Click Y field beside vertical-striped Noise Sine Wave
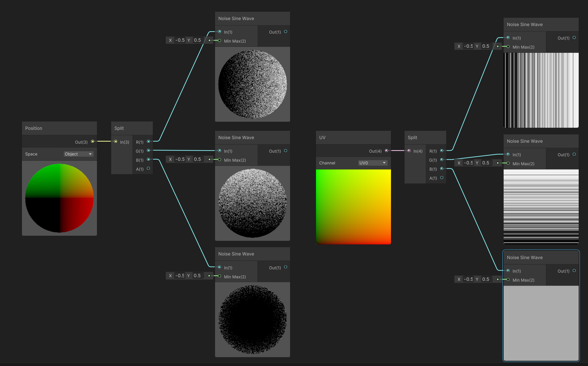This screenshot has height=366, width=588. 486,46
